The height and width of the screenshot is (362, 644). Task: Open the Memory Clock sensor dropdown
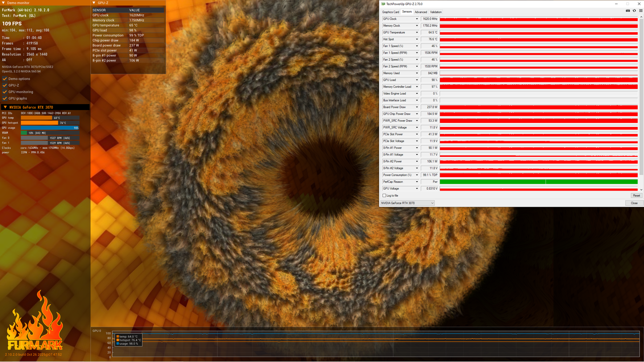pyautogui.click(x=417, y=26)
